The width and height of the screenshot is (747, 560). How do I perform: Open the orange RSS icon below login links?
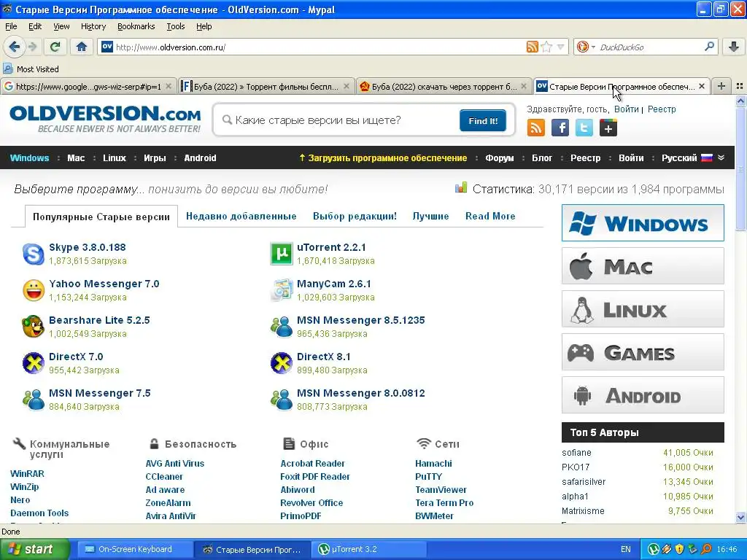(x=536, y=128)
